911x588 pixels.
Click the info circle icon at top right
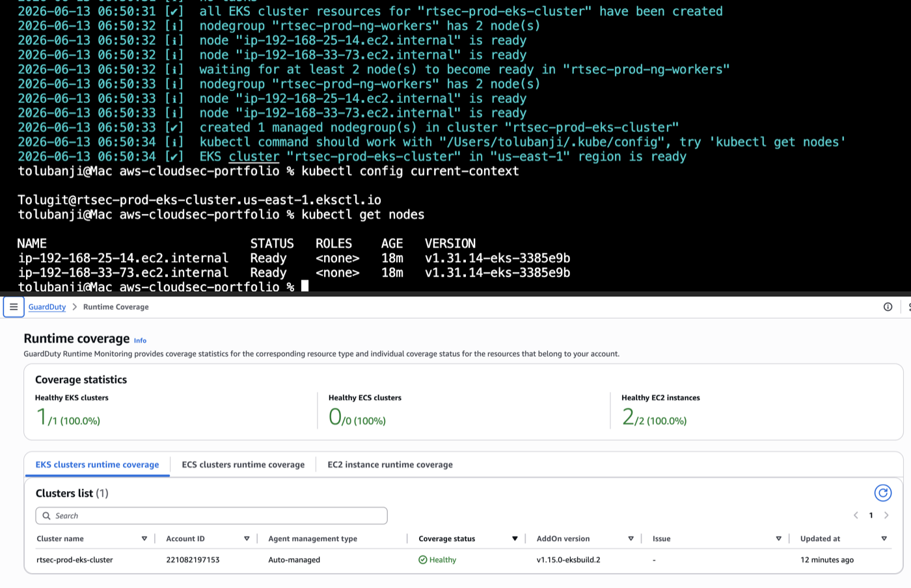[x=888, y=307]
